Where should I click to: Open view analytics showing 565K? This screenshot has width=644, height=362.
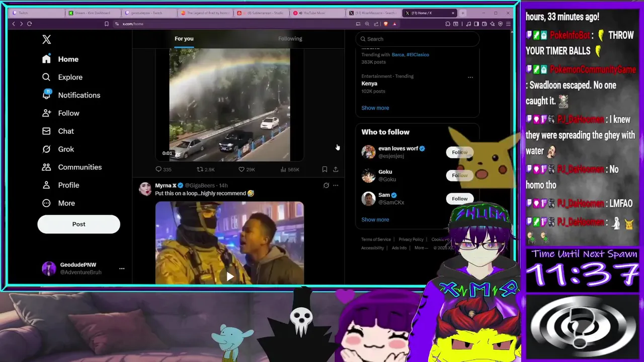point(290,169)
